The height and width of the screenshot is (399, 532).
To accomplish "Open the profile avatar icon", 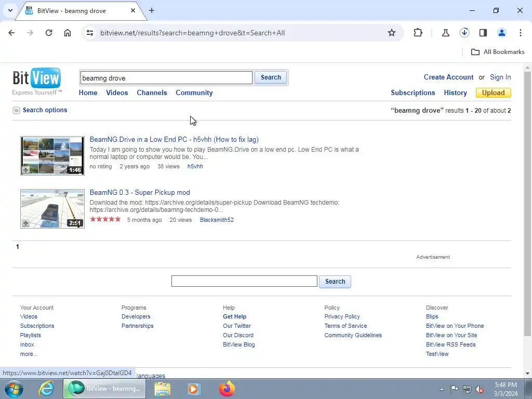I will pos(501,33).
